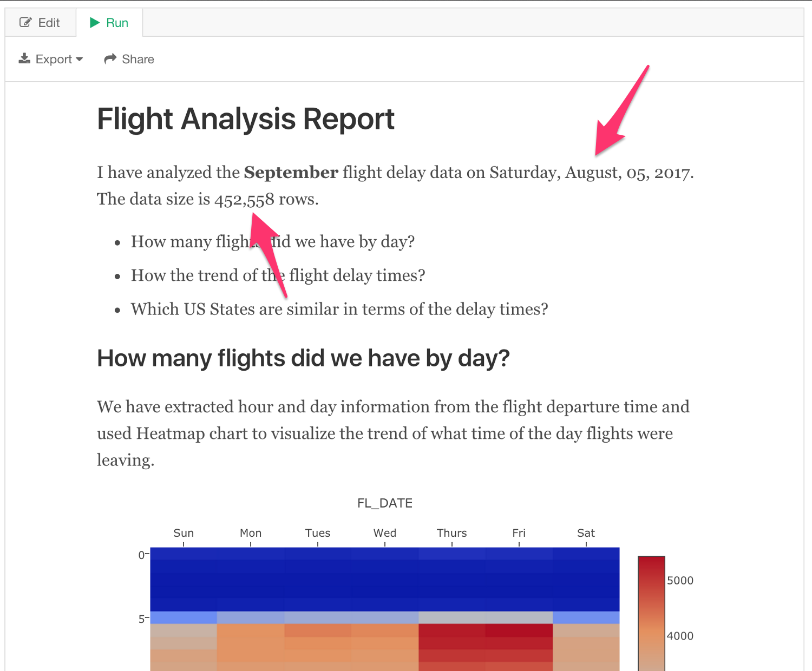This screenshot has width=812, height=671.
Task: Click the Thurs column header on chart
Action: pos(451,533)
